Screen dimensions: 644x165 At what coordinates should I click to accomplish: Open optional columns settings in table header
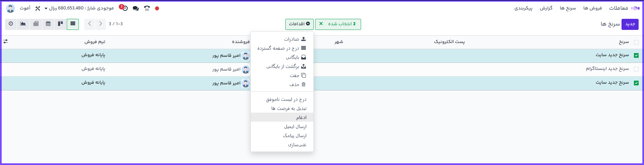[6, 42]
